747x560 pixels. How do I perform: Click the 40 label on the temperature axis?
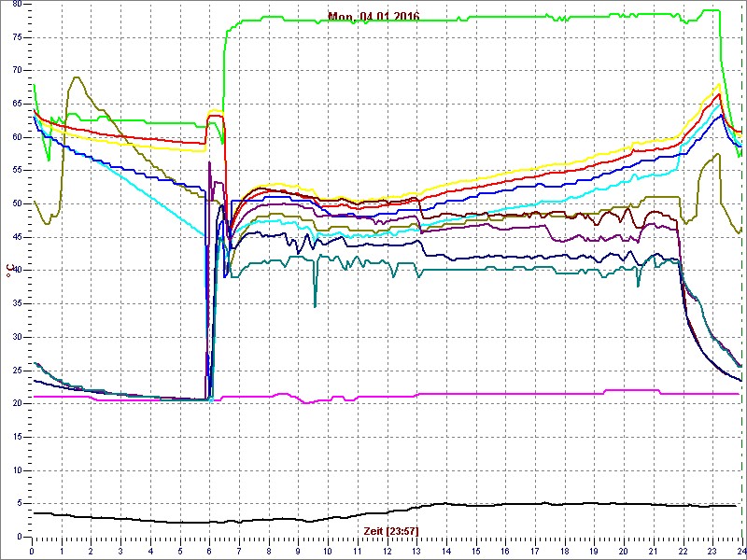coord(14,271)
